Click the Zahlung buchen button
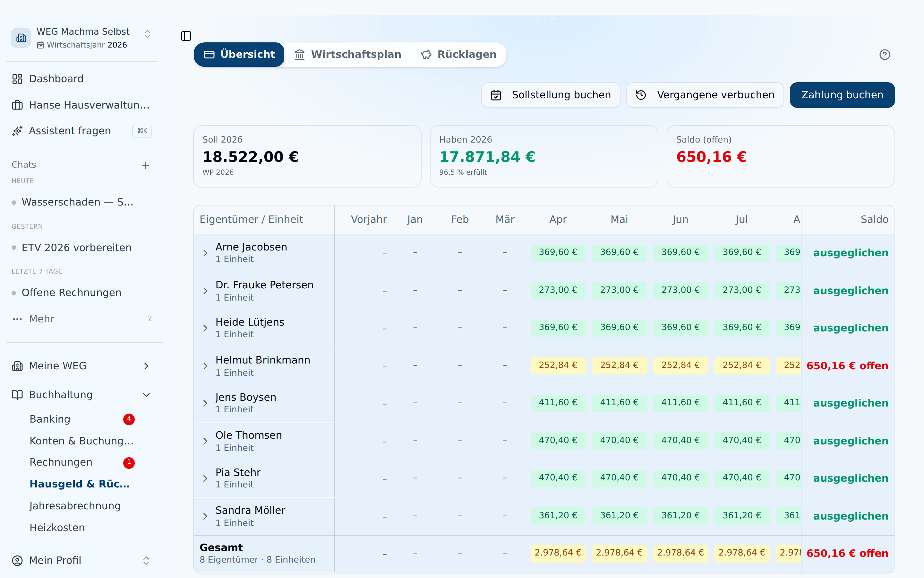Screen dimensions: 924x578 pyautogui.click(x=842, y=95)
